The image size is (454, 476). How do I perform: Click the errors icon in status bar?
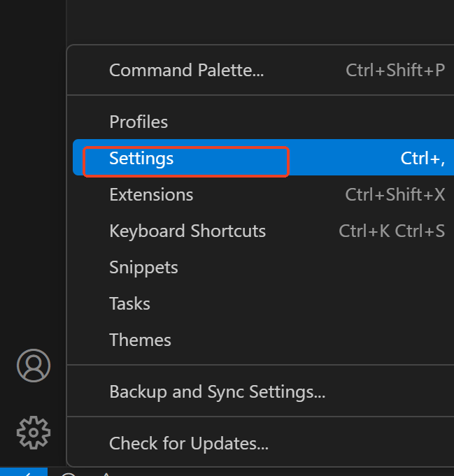(x=69, y=474)
